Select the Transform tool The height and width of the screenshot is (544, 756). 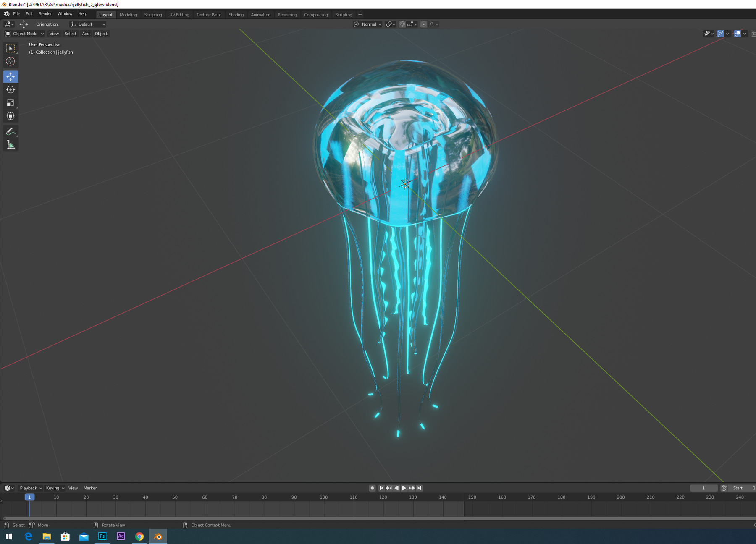(x=11, y=116)
